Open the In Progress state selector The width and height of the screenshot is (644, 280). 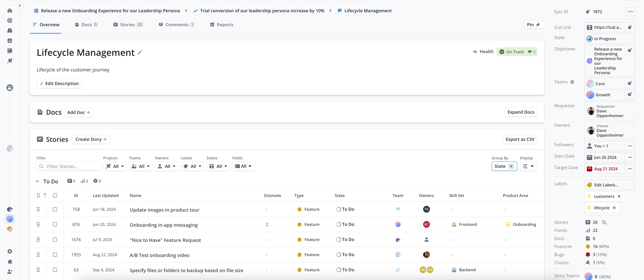click(x=610, y=38)
